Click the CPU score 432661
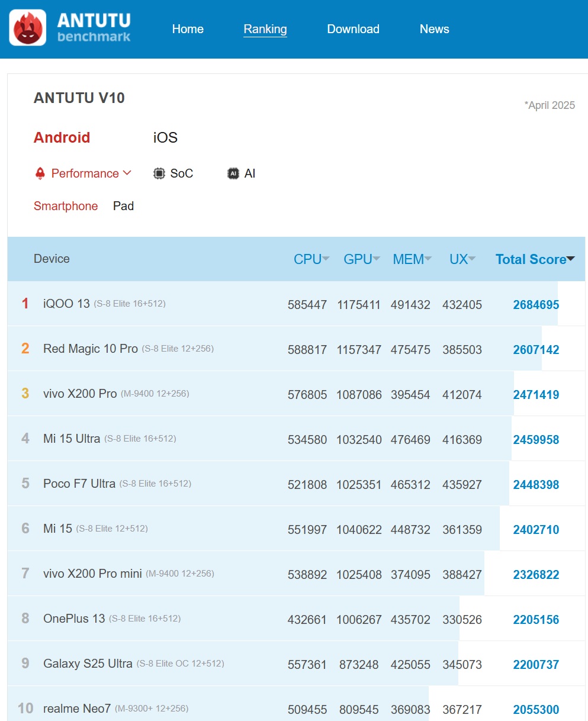The height and width of the screenshot is (721, 588). [307, 620]
